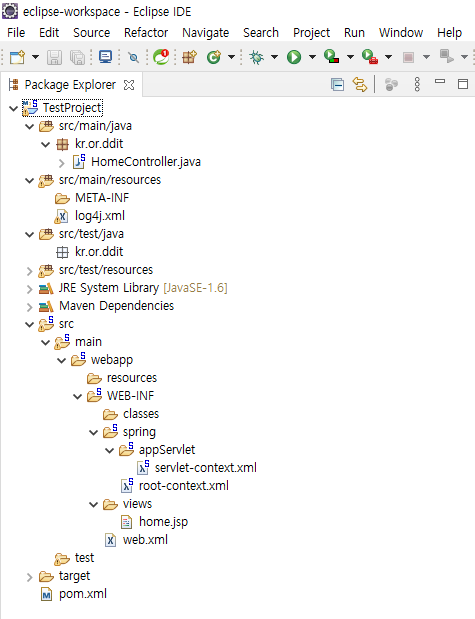Open the Coverage dropdown arrow
The width and height of the screenshot is (475, 619).
pyautogui.click(x=350, y=57)
